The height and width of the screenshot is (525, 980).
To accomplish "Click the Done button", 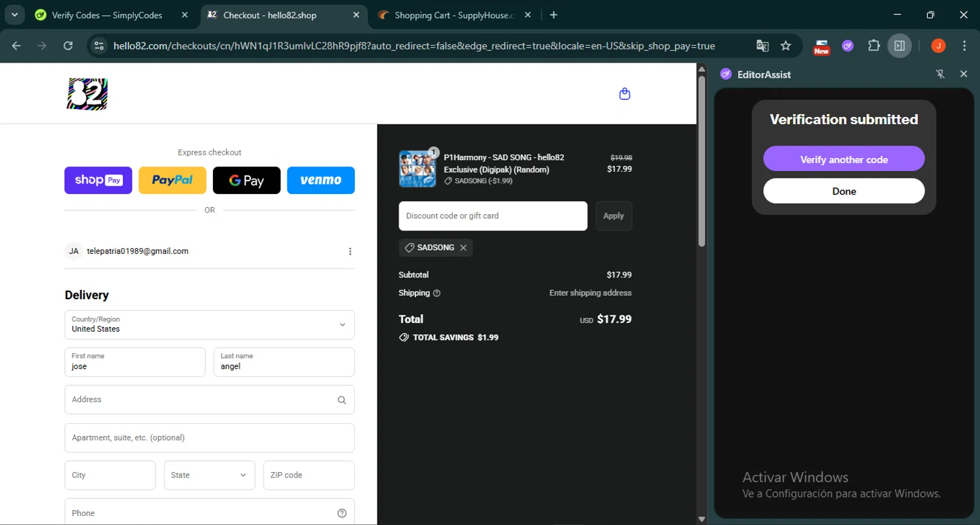I will 844,191.
